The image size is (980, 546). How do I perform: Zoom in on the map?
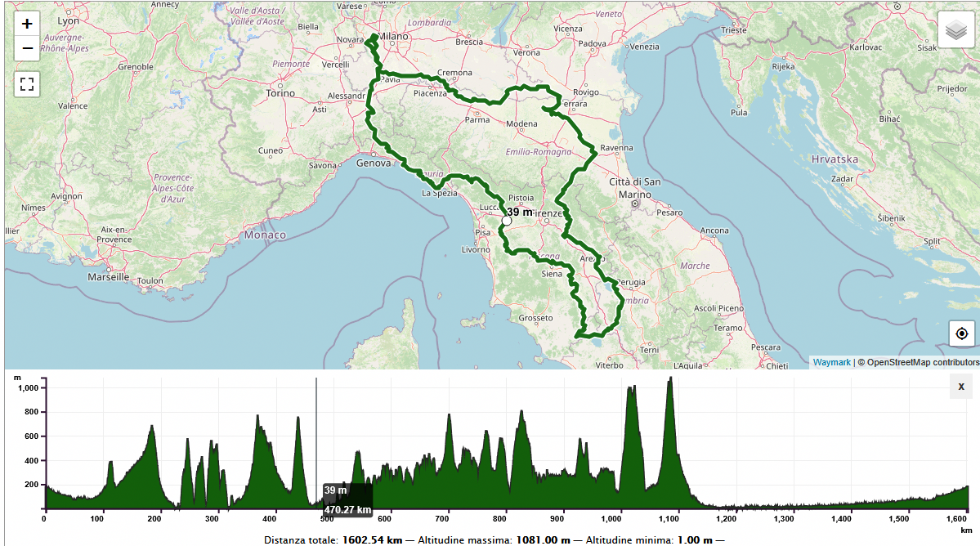(x=27, y=24)
